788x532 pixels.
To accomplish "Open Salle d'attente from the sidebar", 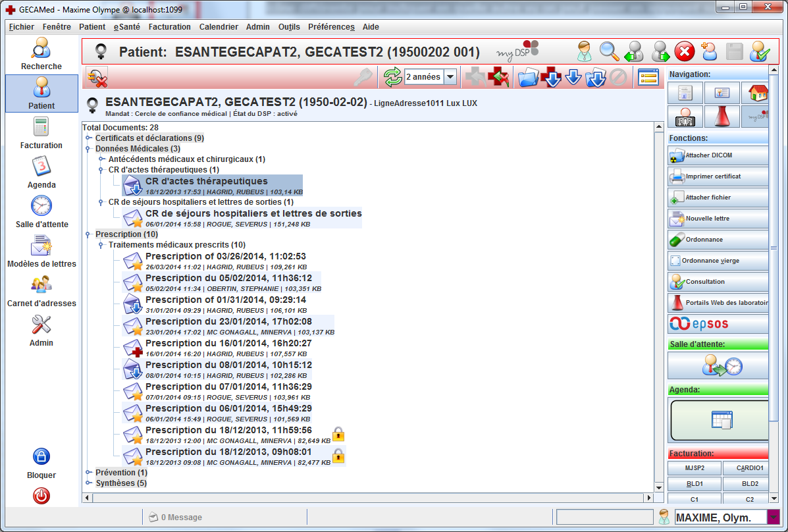I will coord(41,212).
